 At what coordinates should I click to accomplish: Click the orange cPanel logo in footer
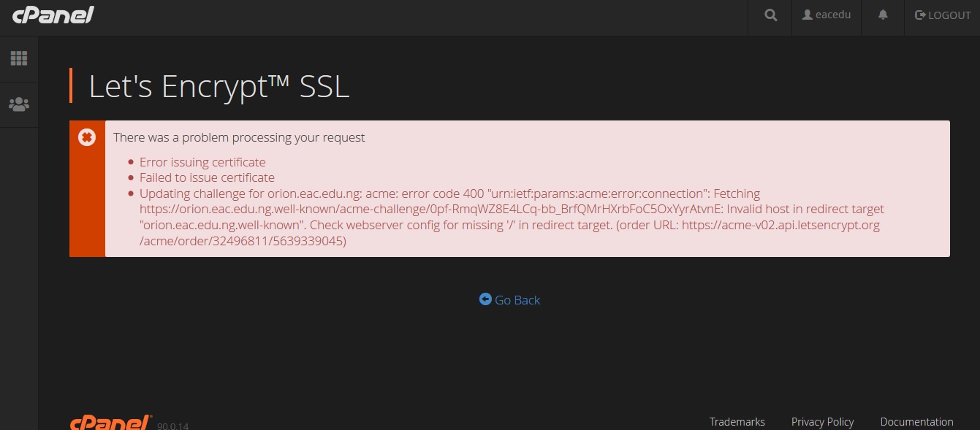111,423
